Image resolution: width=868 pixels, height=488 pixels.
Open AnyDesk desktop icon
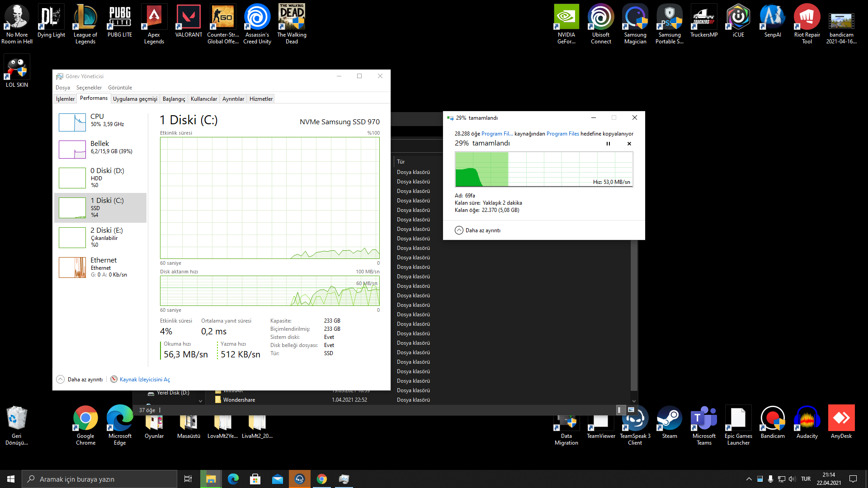click(x=841, y=422)
